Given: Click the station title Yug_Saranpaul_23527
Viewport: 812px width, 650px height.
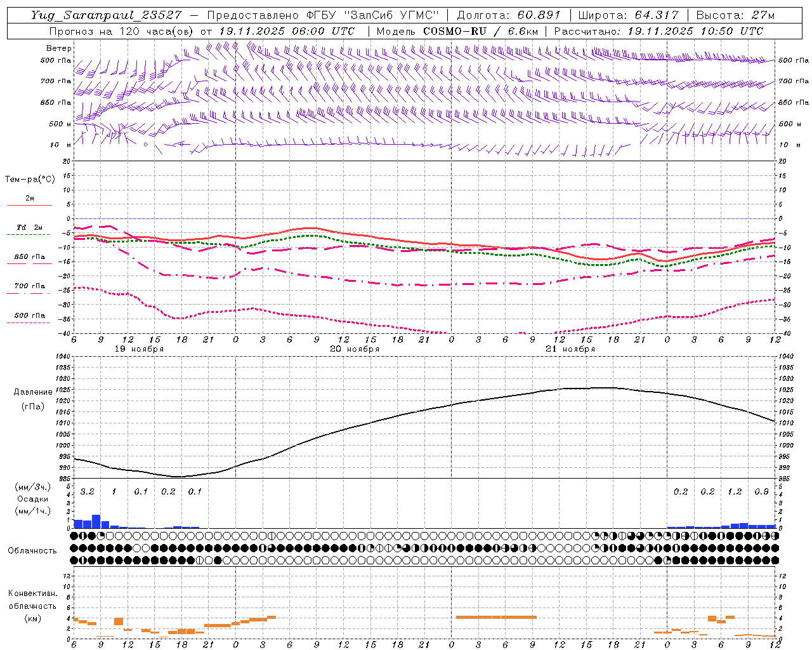Looking at the screenshot, I should coord(107,15).
